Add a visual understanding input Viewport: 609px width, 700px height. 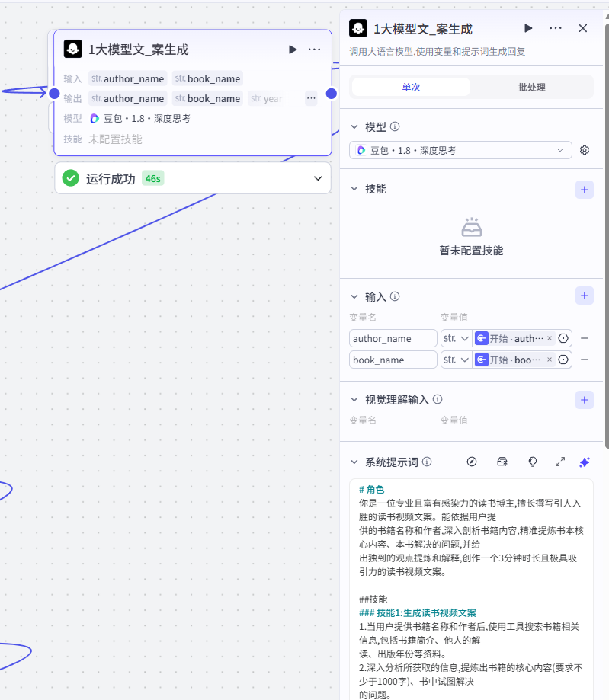(584, 400)
